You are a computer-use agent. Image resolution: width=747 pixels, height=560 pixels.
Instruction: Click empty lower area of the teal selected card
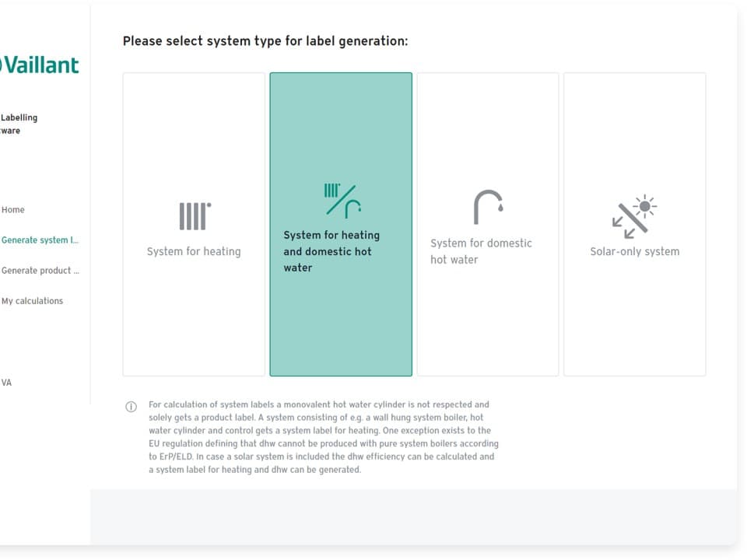click(x=341, y=334)
